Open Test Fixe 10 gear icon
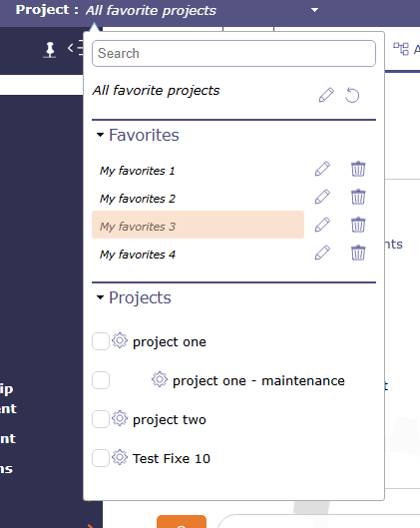Viewport: 420px width, 528px height. (120, 457)
